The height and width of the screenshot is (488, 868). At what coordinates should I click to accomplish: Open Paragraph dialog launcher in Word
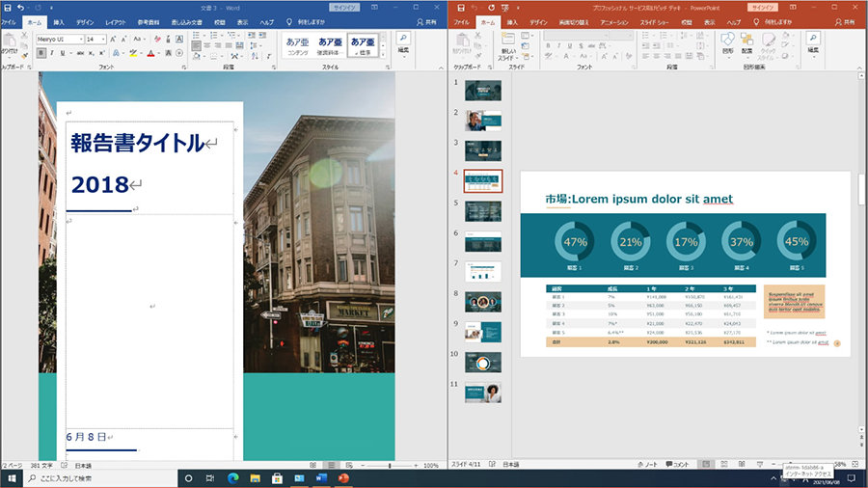coord(274,67)
